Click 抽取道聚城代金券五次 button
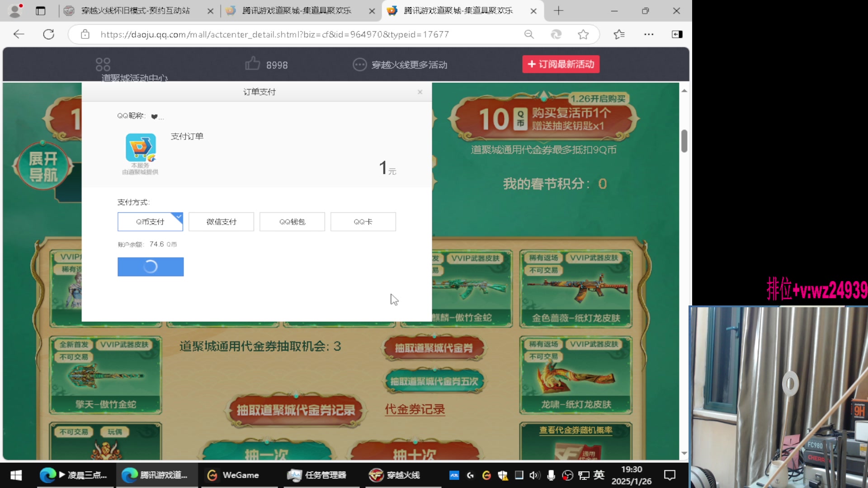Screen dimensions: 868x488 click(x=434, y=381)
